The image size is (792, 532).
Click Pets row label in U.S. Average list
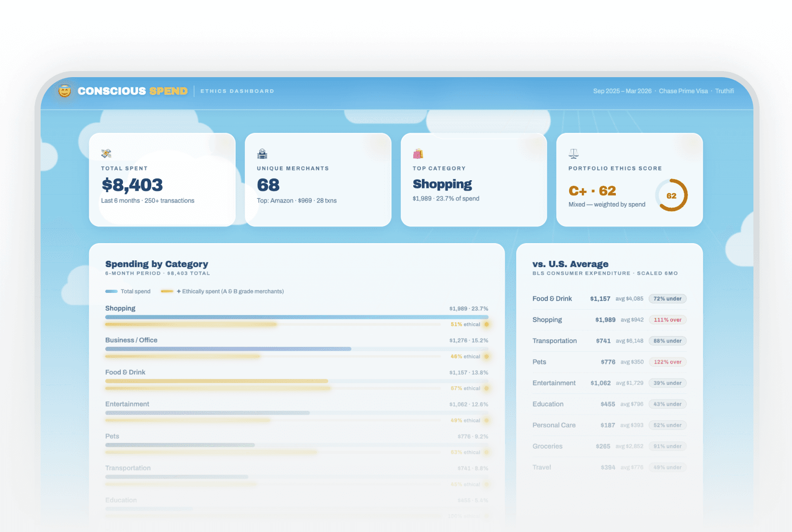539,362
